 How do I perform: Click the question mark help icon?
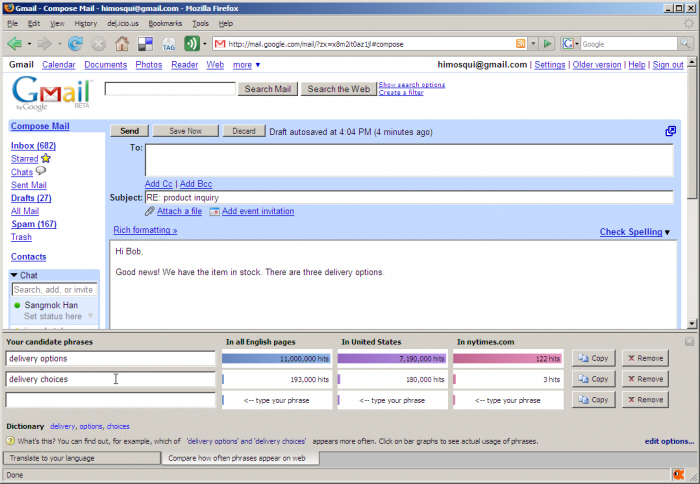point(10,441)
